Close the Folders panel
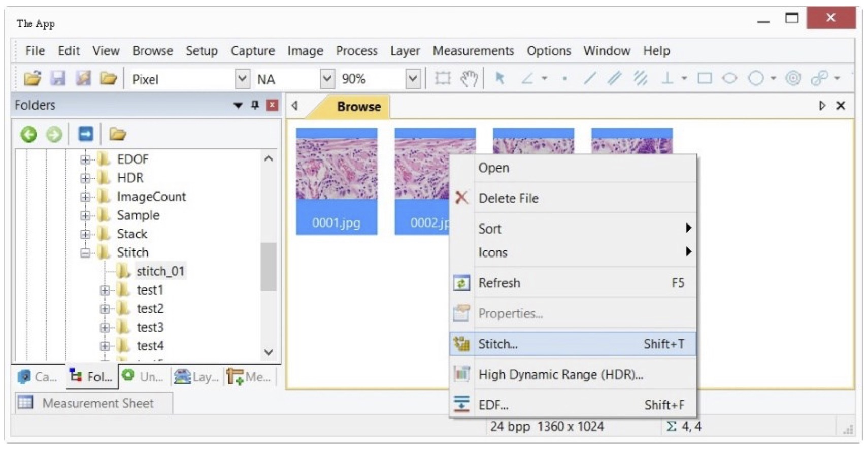868x449 pixels. 273,105
